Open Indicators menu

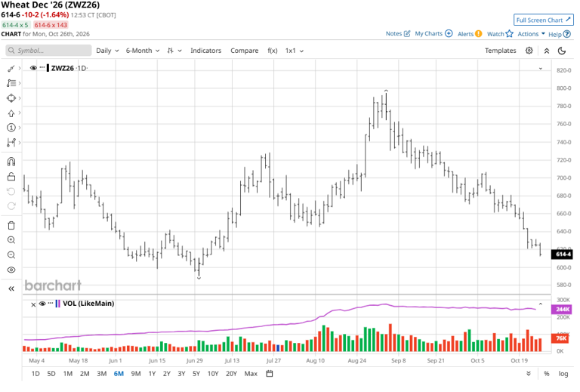pos(205,51)
